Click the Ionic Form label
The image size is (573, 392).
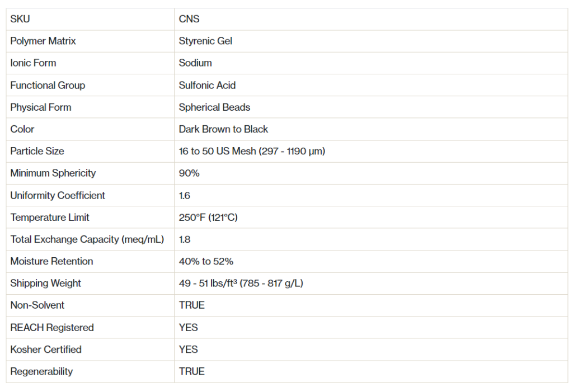point(33,63)
